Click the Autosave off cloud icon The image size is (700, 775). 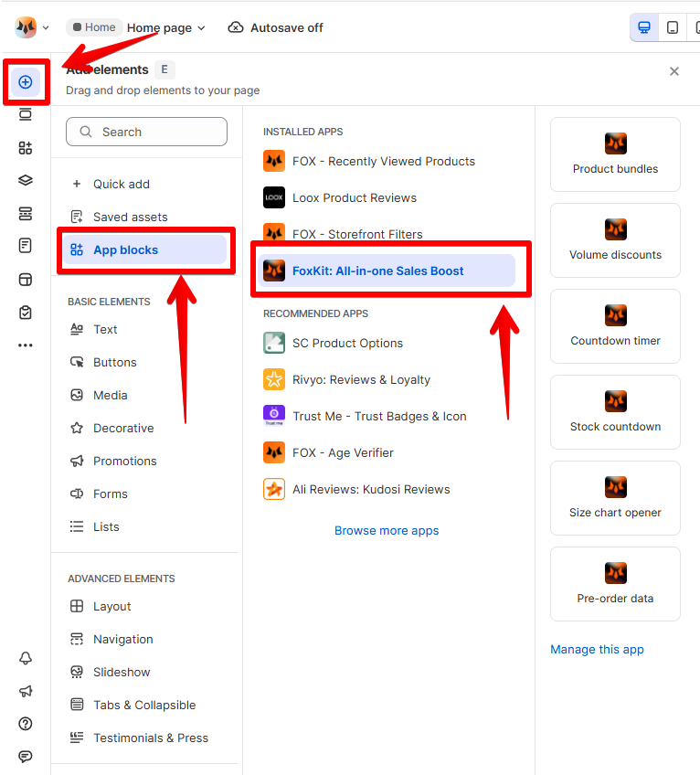(x=235, y=27)
